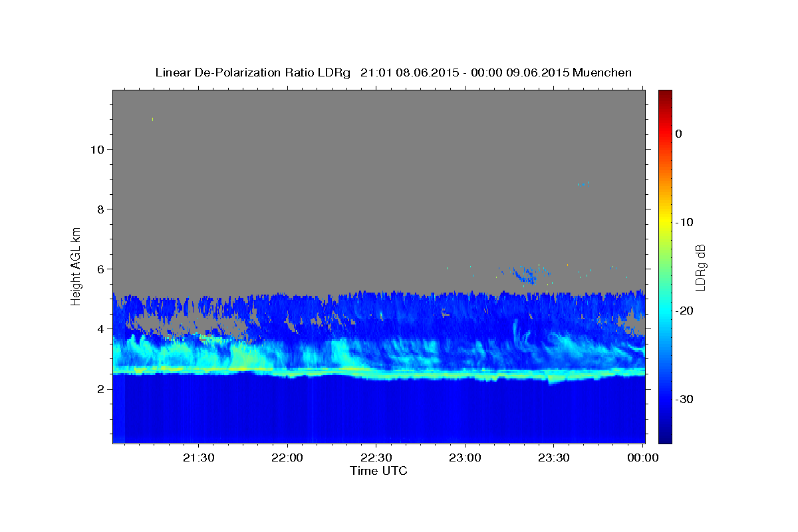This screenshot has width=798, height=532.
Task: Pick the cyan -20 dB colorbar region
Action: click(x=665, y=311)
